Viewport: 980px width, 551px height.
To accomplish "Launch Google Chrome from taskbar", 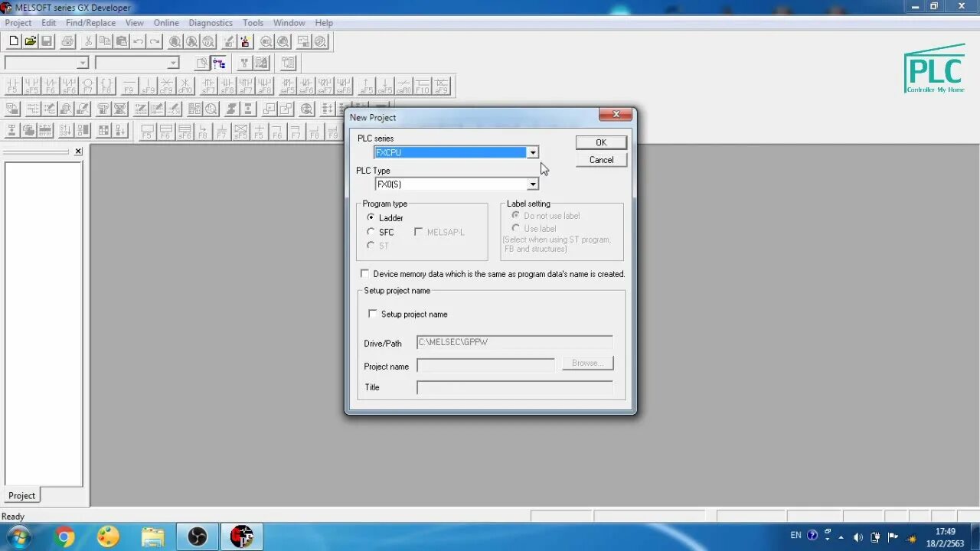I will tap(65, 537).
